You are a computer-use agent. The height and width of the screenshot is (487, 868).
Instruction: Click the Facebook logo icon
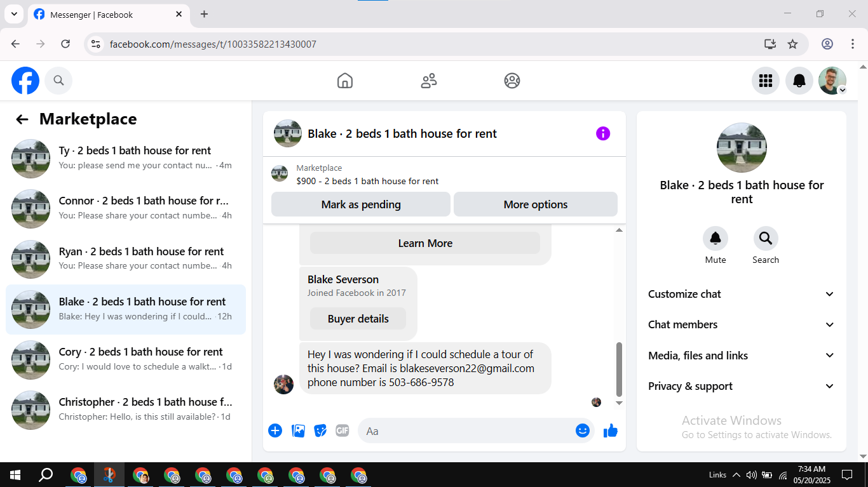[x=25, y=81]
